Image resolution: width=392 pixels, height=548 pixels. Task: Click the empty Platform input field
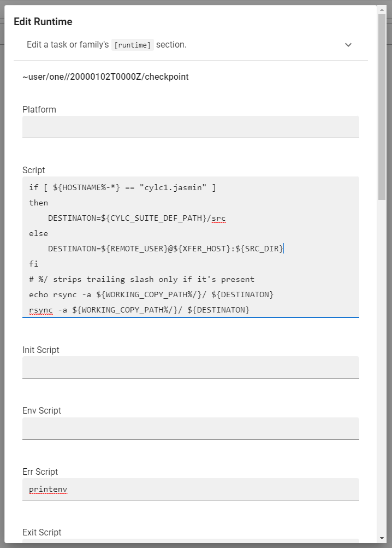tap(191, 127)
